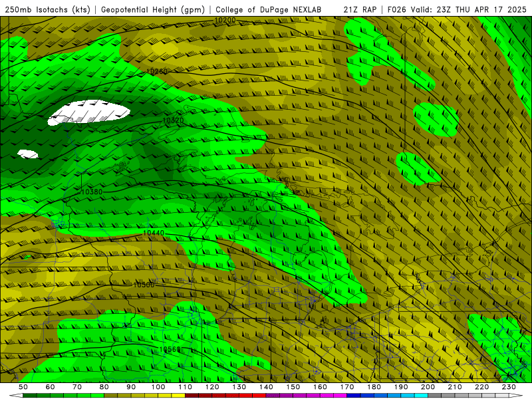532x399 pixels.
Task: Click the 'Geopotential Height (gpm)' title text
Action: [153, 10]
